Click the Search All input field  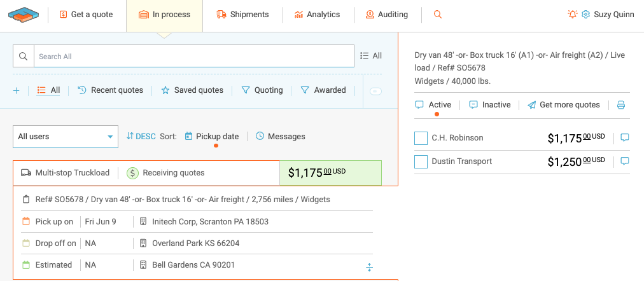point(193,56)
